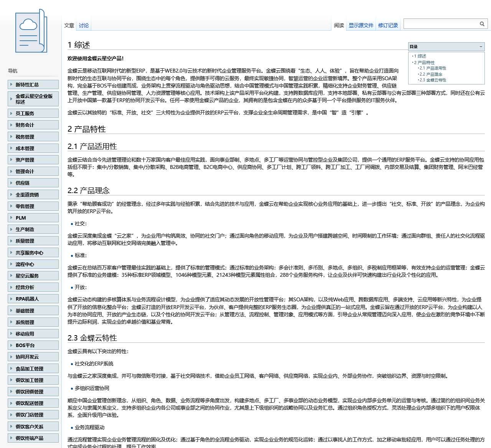The image size is (491, 448).
Task: Switch to the 文章 tab
Action: (x=69, y=25)
